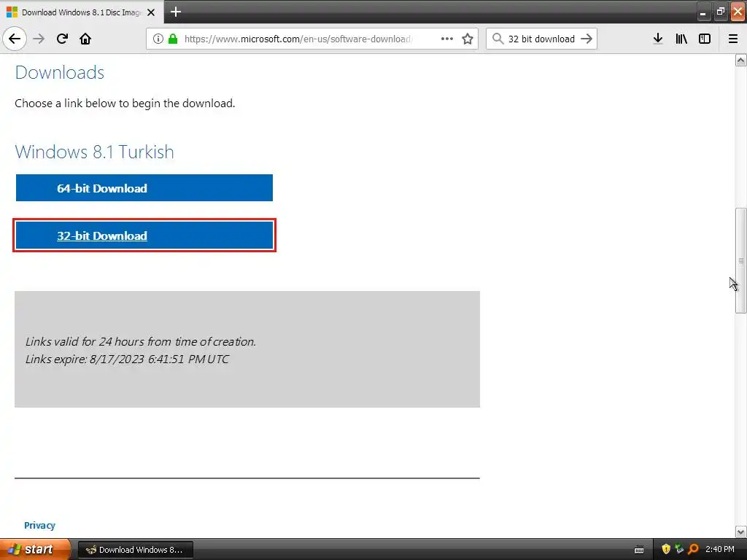Click the green secure connection padlock
Screen dimensions: 747x560
(173, 39)
